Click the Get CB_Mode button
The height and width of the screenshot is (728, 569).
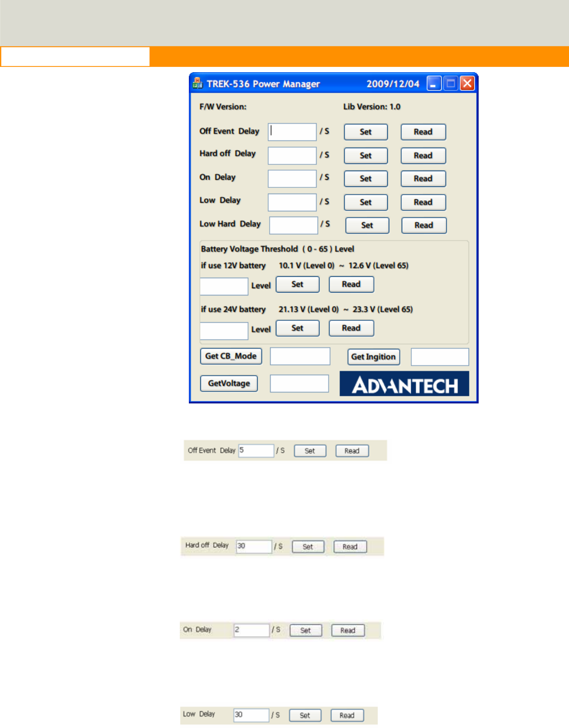click(x=231, y=356)
